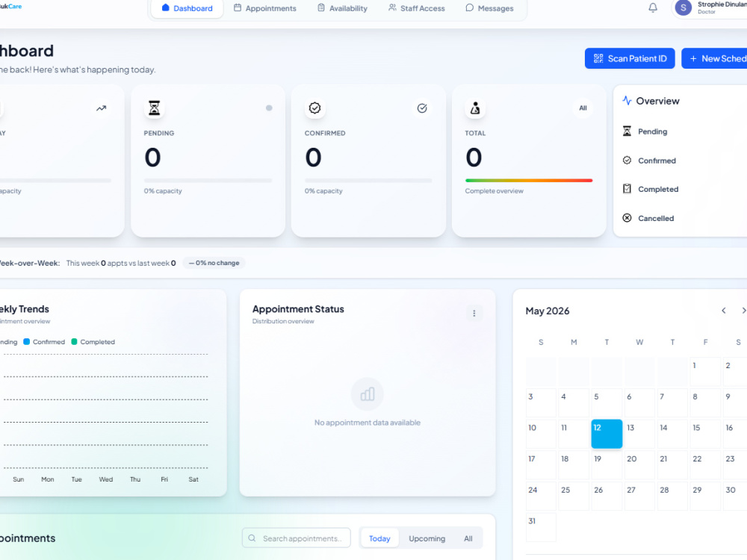
Task: Select May 15 in the calendar
Action: click(705, 434)
